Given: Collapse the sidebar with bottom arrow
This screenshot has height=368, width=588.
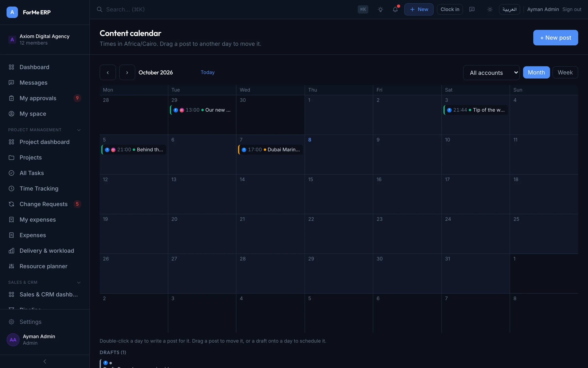Looking at the screenshot, I should click(45, 361).
